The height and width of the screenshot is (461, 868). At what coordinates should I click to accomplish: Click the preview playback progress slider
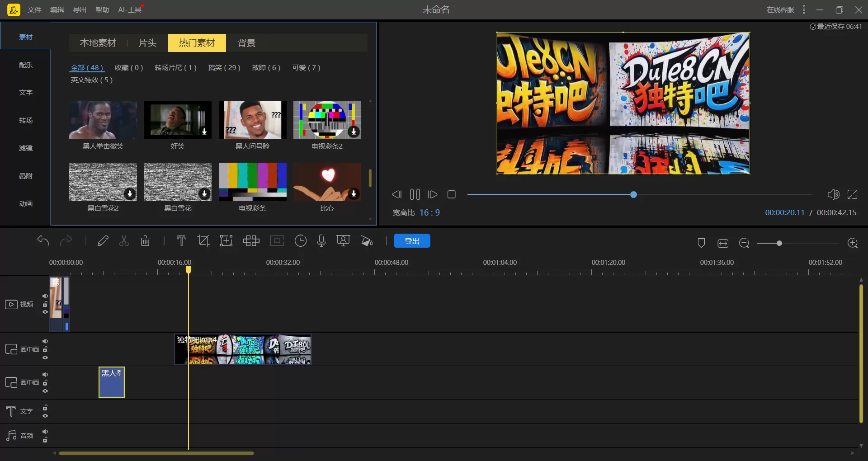[633, 194]
